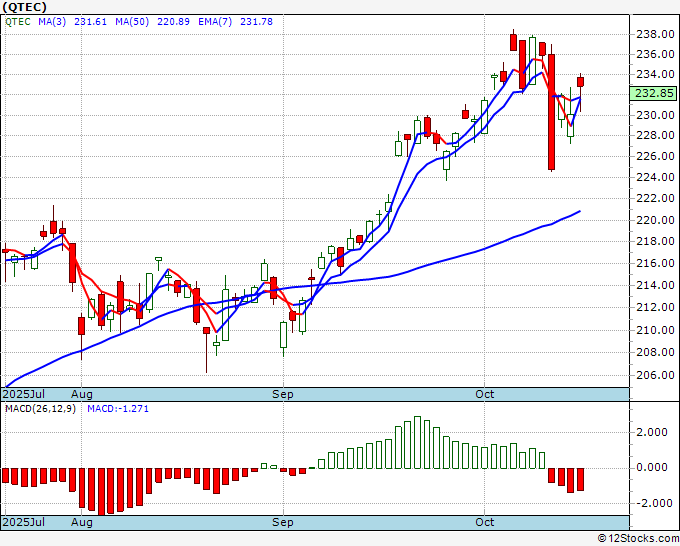Click the last red MACD histogram bar
The image size is (680, 546).
coord(580,479)
